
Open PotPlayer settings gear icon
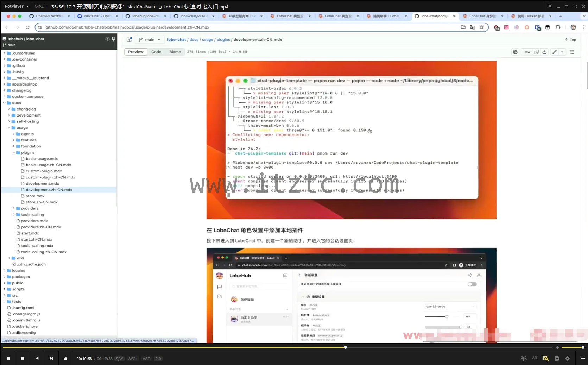[x=567, y=358]
